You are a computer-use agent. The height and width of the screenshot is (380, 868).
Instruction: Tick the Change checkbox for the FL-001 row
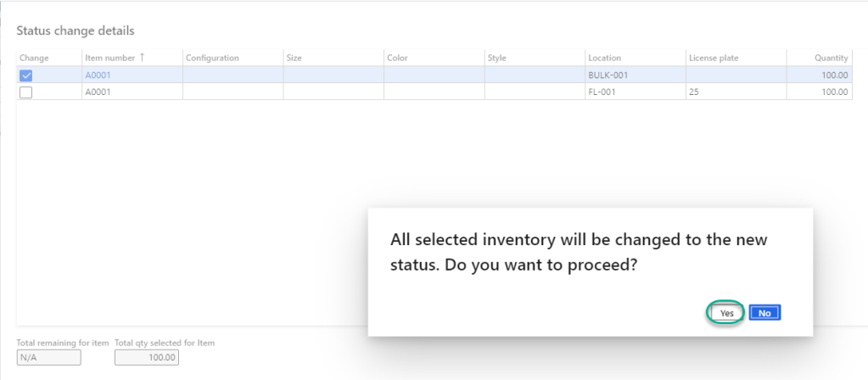tap(25, 92)
